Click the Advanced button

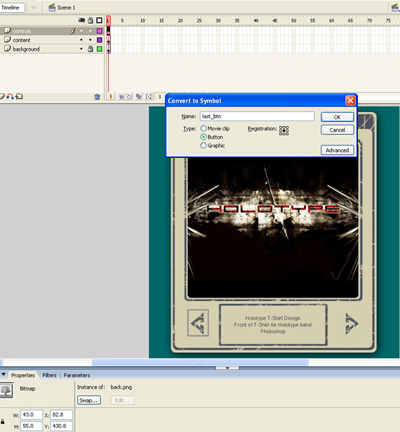pos(337,150)
